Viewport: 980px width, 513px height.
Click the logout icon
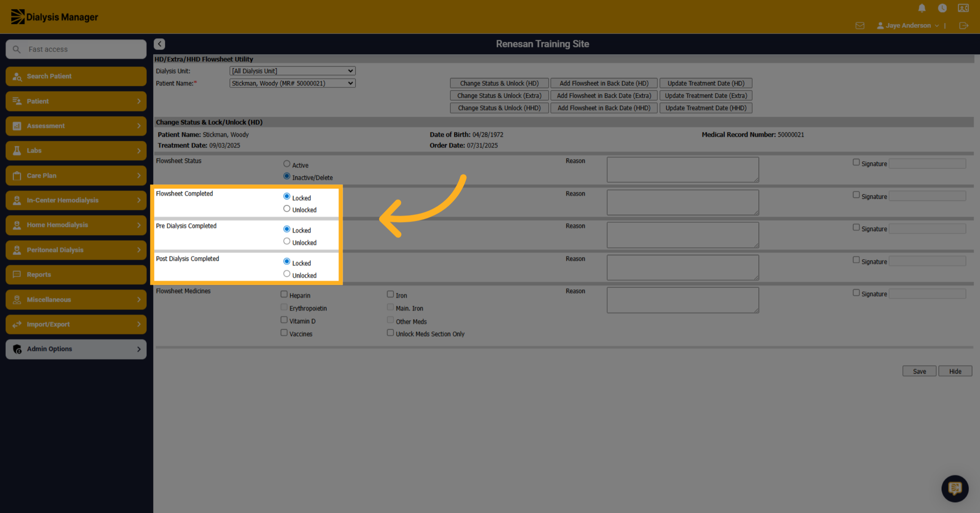964,26
